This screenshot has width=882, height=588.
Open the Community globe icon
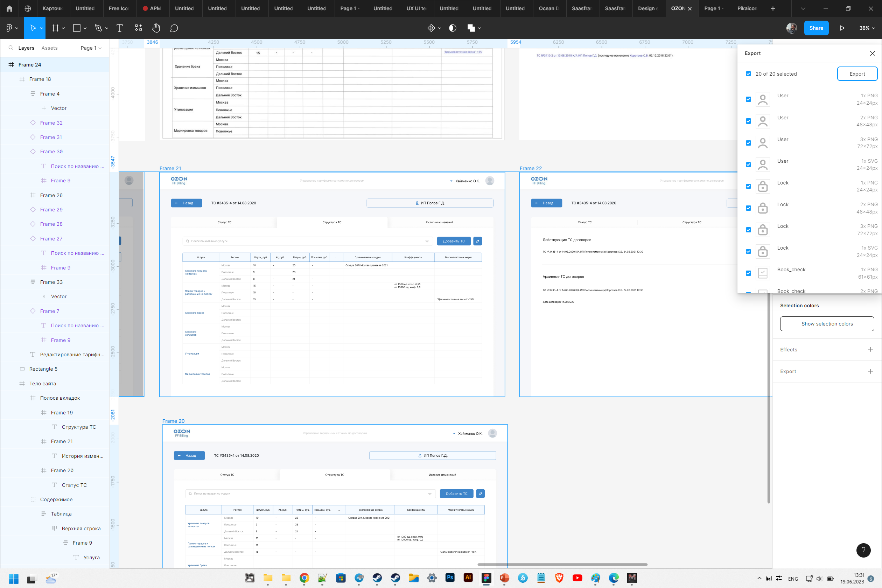[x=28, y=8]
